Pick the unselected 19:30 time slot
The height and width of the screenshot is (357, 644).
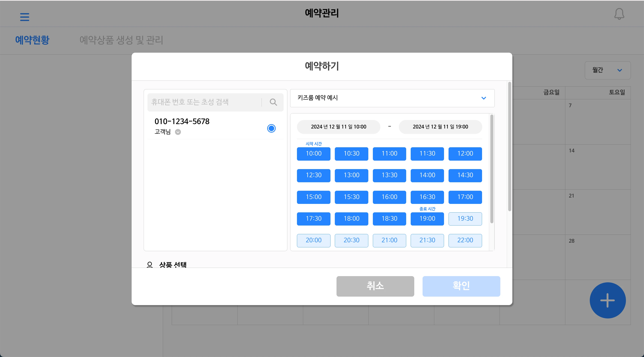[x=465, y=219]
